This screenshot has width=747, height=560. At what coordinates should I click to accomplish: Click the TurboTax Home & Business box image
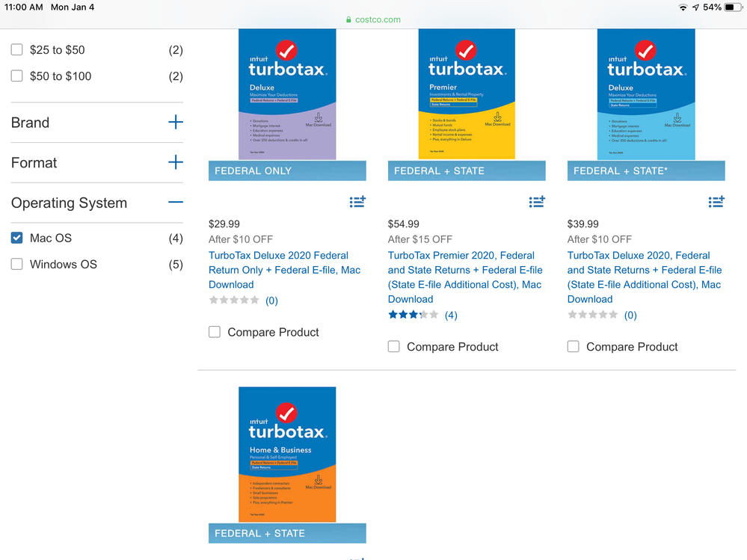(287, 454)
